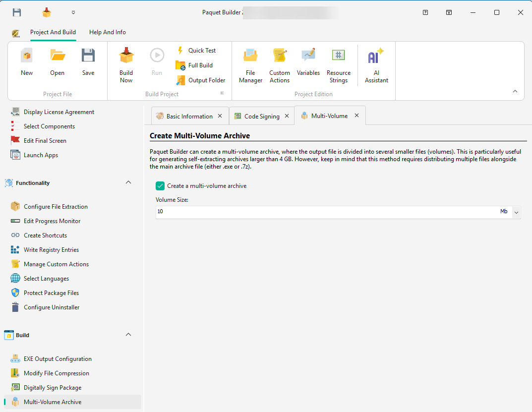Open the volume size unit dropdown
The image size is (532, 412).
(x=516, y=212)
